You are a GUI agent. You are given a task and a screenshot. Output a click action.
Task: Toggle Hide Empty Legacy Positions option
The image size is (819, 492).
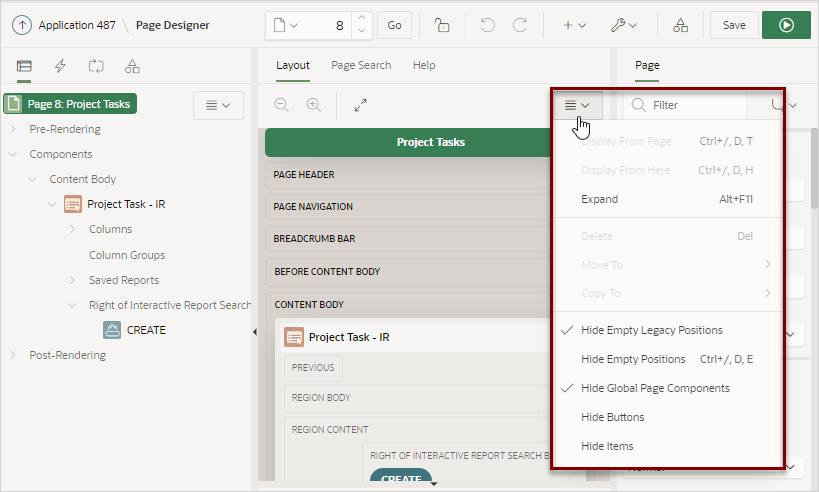pos(668,330)
